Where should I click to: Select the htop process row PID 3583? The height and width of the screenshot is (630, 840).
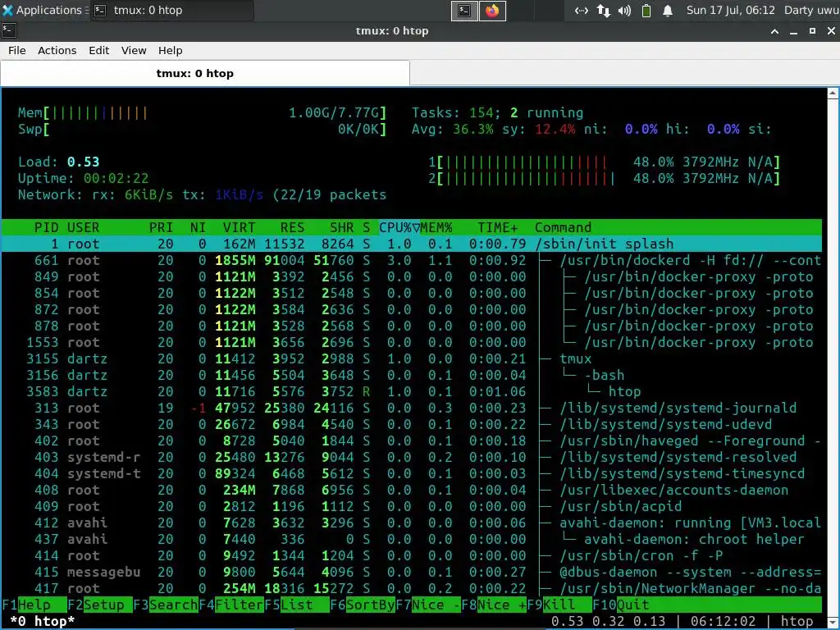(x=412, y=391)
